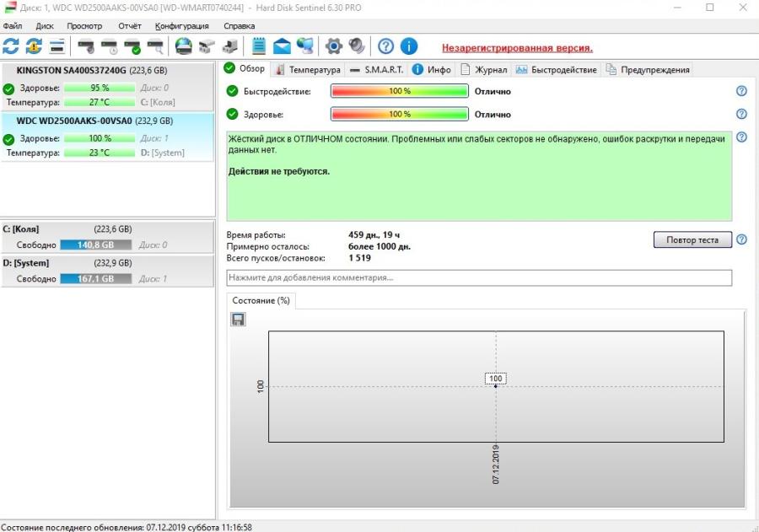The width and height of the screenshot is (759, 532).
Task: Open the Конфигурация menu
Action: click(x=181, y=26)
